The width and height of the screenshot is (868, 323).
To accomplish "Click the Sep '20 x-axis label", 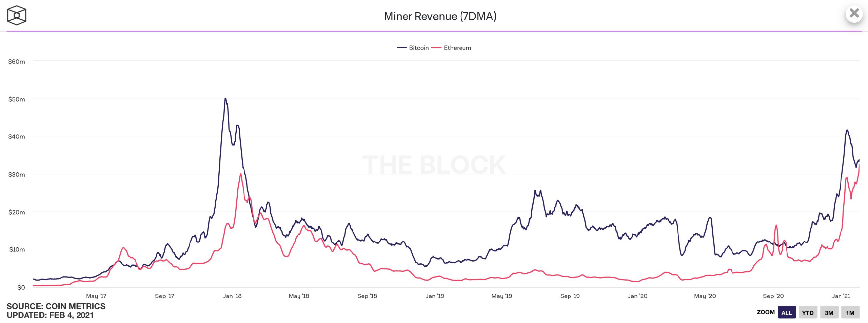I will [x=773, y=296].
